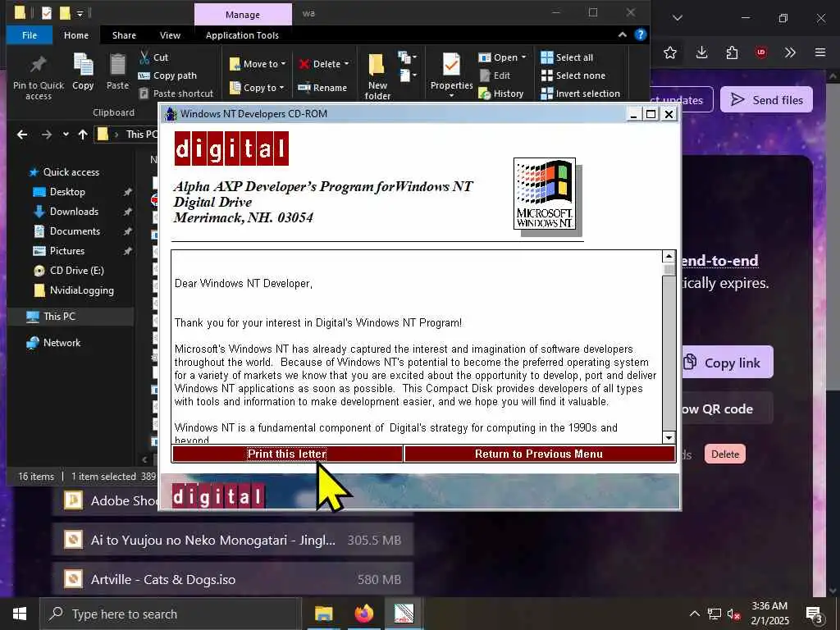This screenshot has width=840, height=630.
Task: Click Forward arrow in File Explorer
Action: click(x=47, y=135)
